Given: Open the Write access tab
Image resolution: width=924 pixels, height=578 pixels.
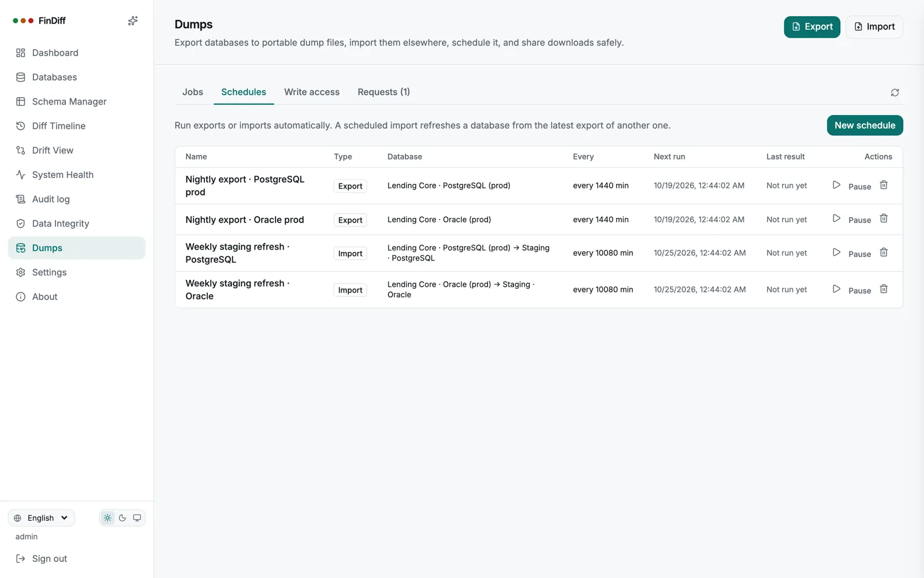Looking at the screenshot, I should 312,92.
